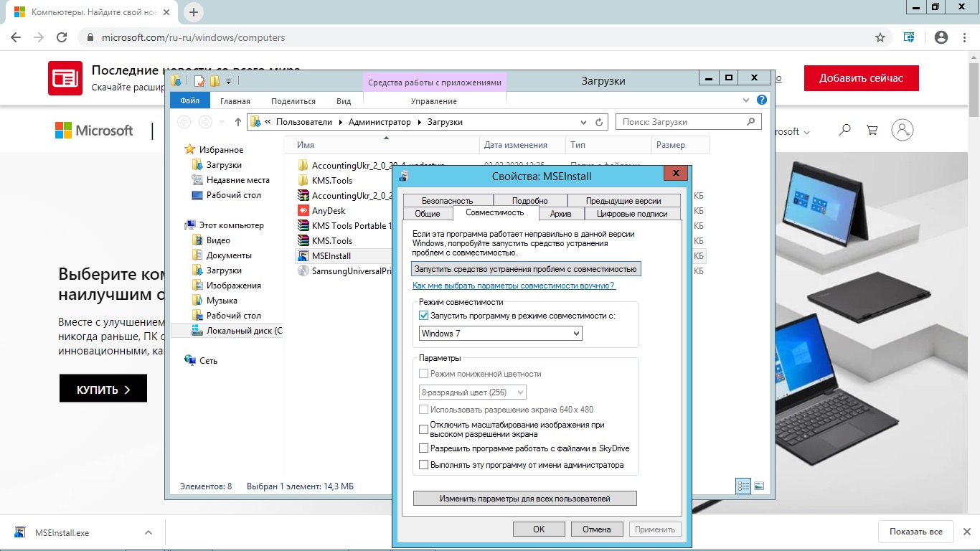Viewport: 980px width, 551px height.
Task: Click SamsungUniversalPri file icon
Action: tap(303, 271)
